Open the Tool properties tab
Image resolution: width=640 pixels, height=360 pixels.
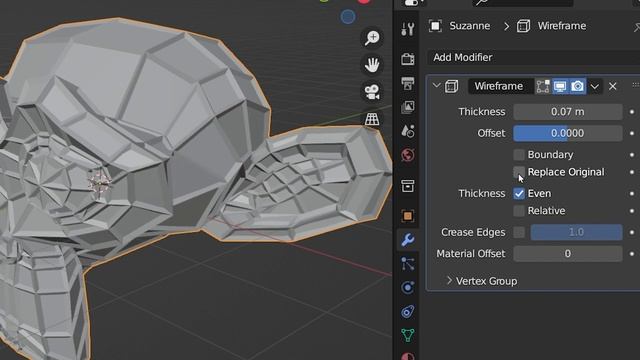(407, 29)
